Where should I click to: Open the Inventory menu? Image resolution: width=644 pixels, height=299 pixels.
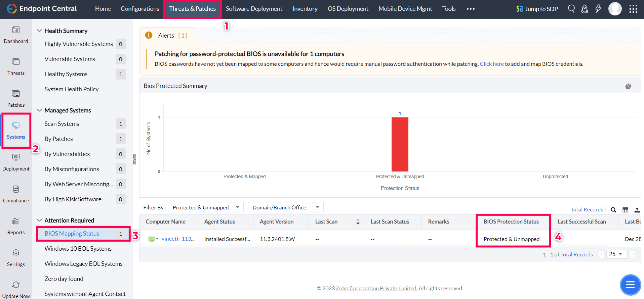click(x=305, y=9)
